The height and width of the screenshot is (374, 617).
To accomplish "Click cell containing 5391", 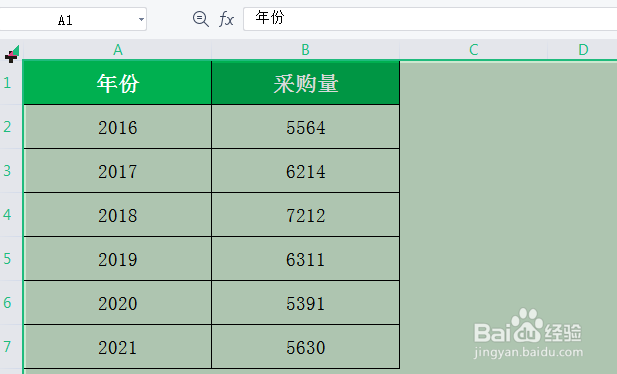I will tap(305, 303).
